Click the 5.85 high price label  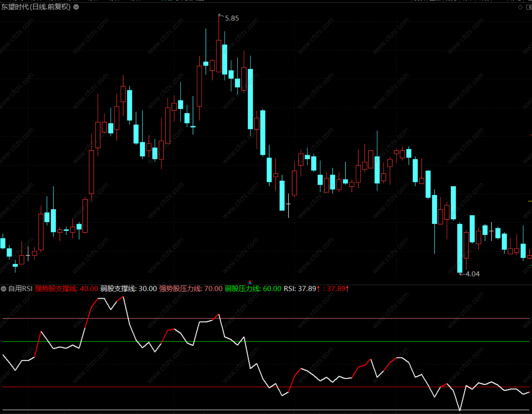[x=232, y=18]
